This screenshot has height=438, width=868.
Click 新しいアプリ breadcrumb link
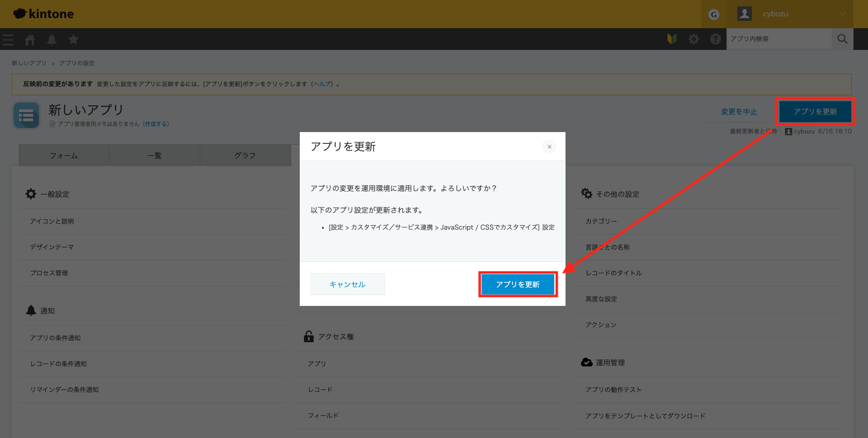pos(29,63)
